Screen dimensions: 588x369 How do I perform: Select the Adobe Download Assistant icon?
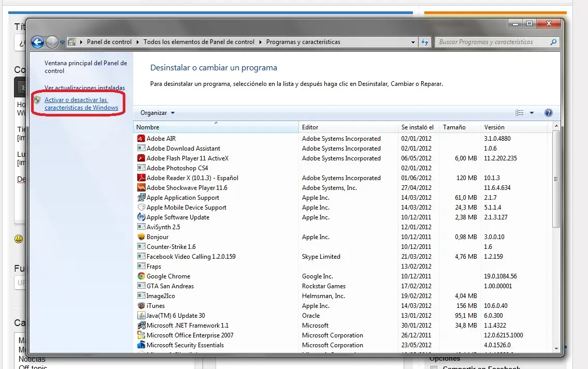pos(141,149)
